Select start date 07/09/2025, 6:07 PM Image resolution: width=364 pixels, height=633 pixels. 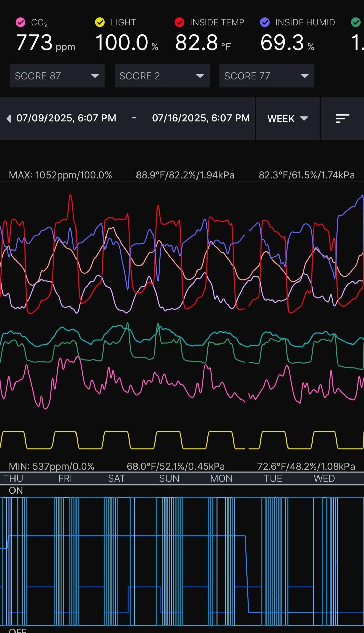[66, 118]
